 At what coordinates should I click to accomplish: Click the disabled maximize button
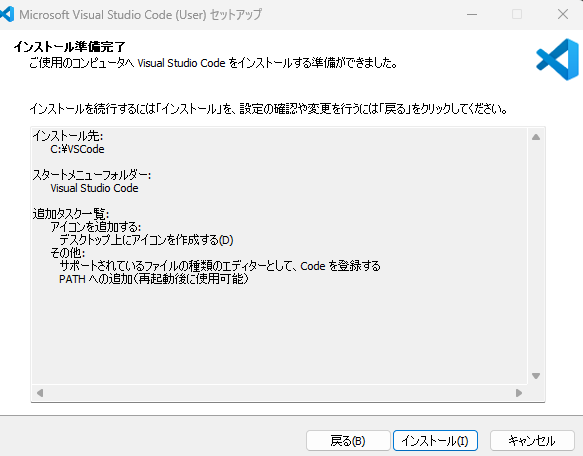point(517,15)
